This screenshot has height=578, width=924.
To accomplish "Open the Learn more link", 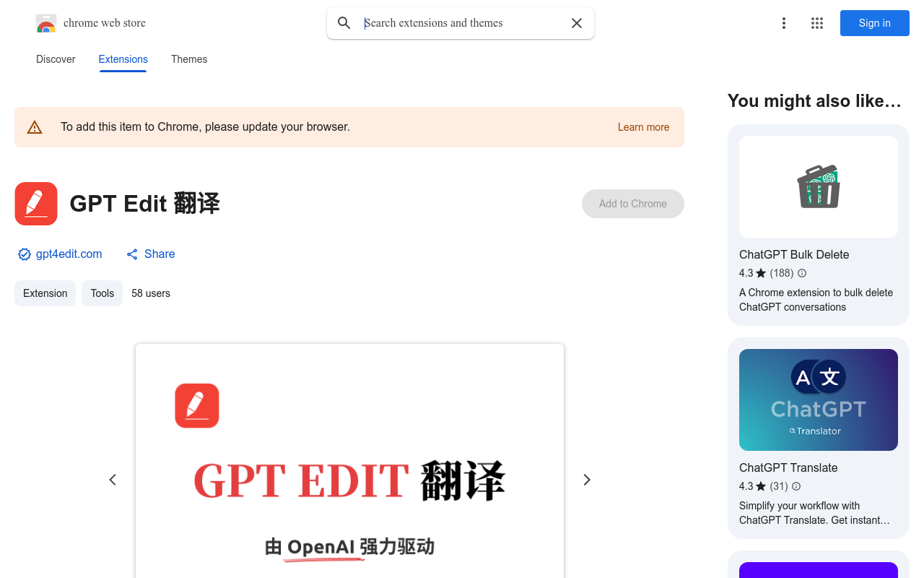I will [643, 127].
